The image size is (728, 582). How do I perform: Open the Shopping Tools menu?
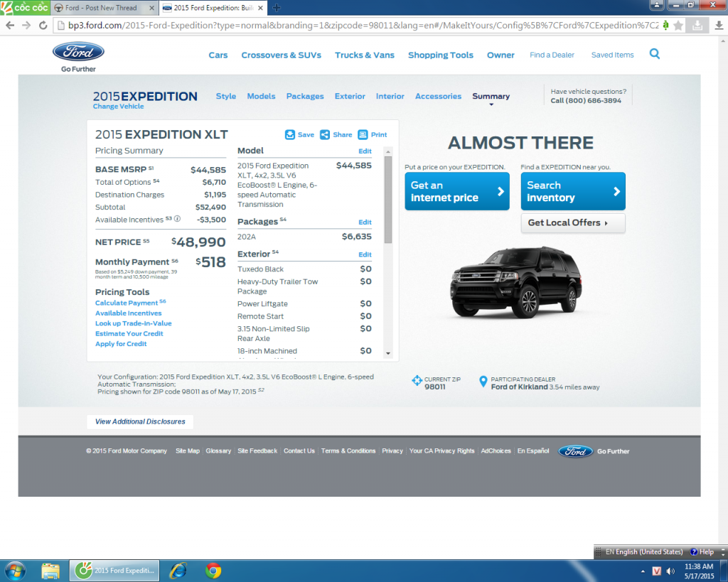tap(441, 55)
